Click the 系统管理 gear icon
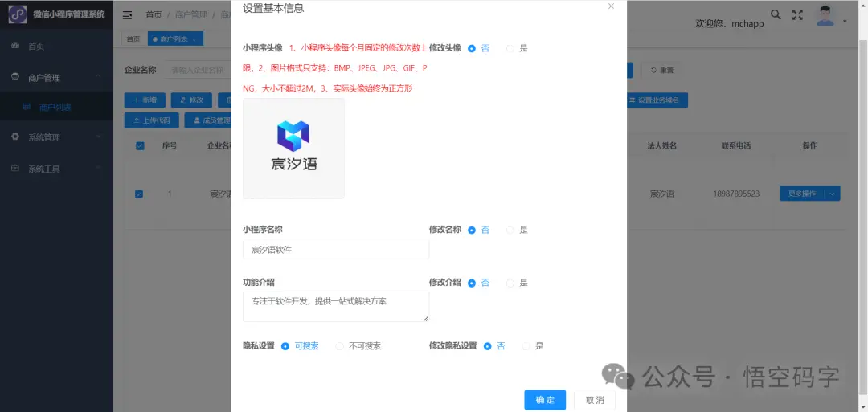The width and height of the screenshot is (868, 412). (15, 137)
